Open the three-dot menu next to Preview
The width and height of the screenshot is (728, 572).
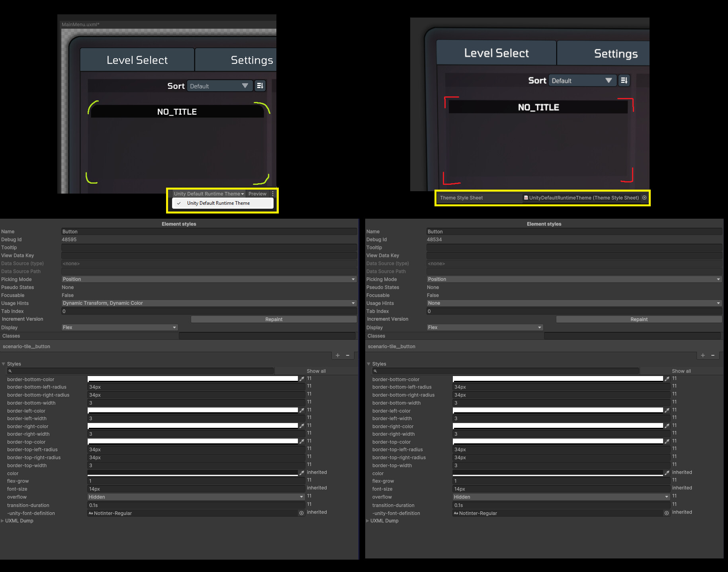click(272, 194)
